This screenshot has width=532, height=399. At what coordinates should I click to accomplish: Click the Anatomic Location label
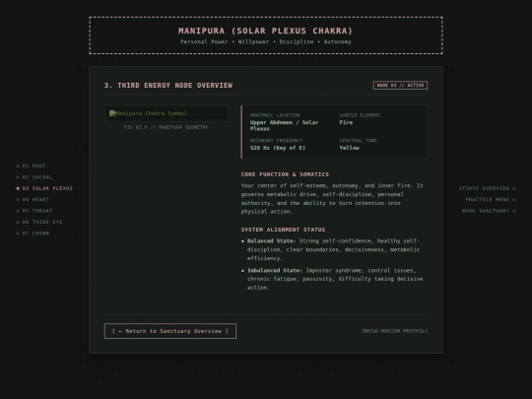[275, 115]
